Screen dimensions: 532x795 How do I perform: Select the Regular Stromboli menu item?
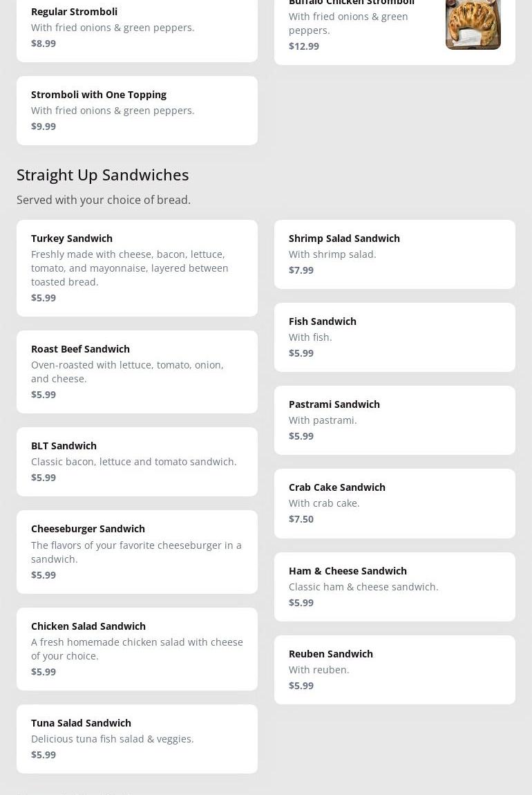coord(137,28)
